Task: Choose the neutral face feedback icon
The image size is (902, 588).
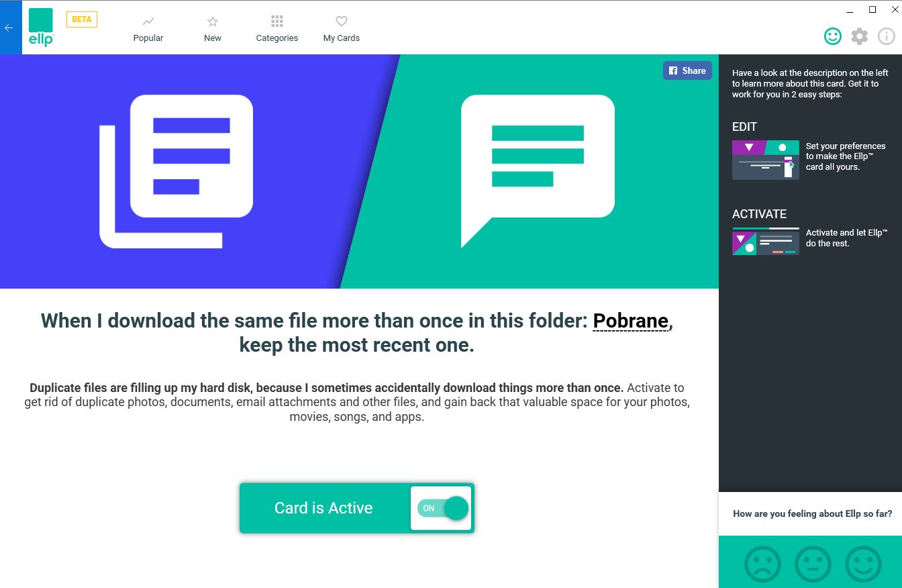Action: pyautogui.click(x=813, y=564)
